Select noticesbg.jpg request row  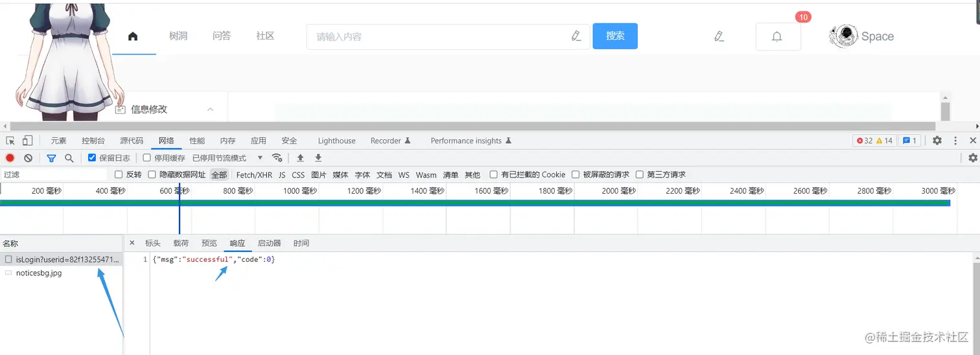[62, 273]
